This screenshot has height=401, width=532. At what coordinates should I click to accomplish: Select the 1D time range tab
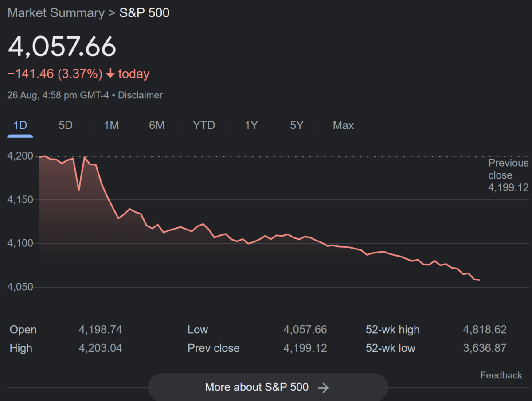tap(20, 125)
